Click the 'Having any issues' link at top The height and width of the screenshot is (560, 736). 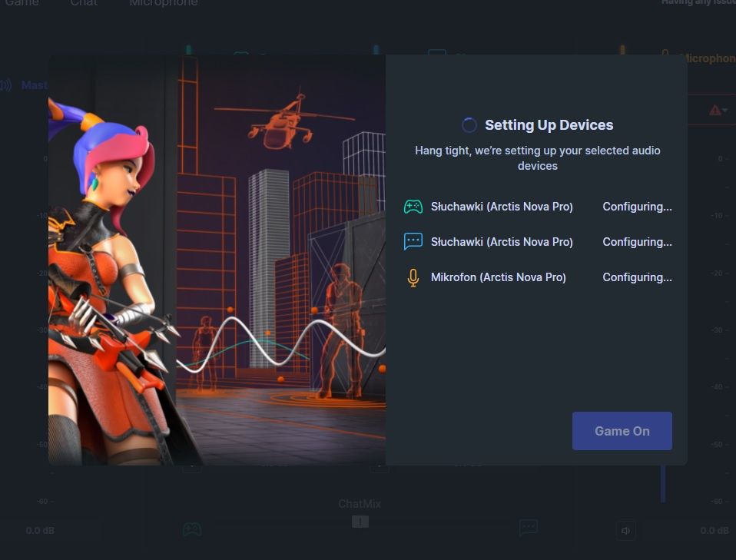click(x=698, y=2)
